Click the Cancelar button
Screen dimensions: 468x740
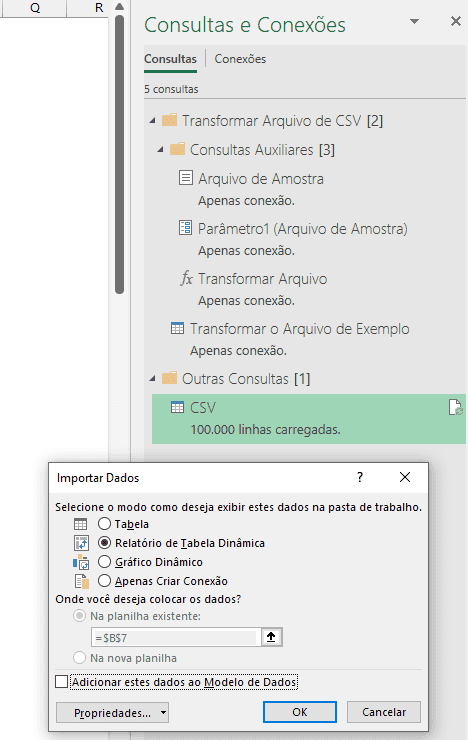384,712
